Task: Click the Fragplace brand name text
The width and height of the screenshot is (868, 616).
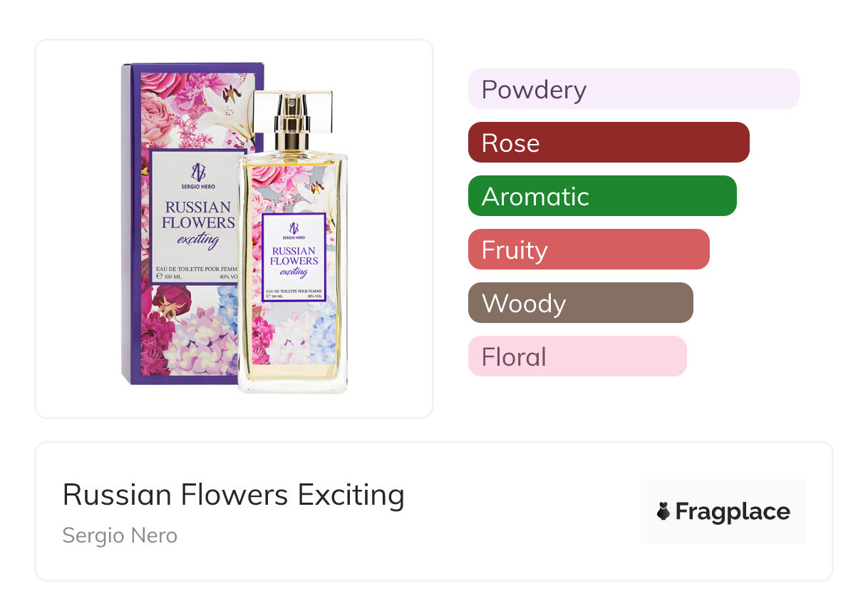Action: (733, 511)
